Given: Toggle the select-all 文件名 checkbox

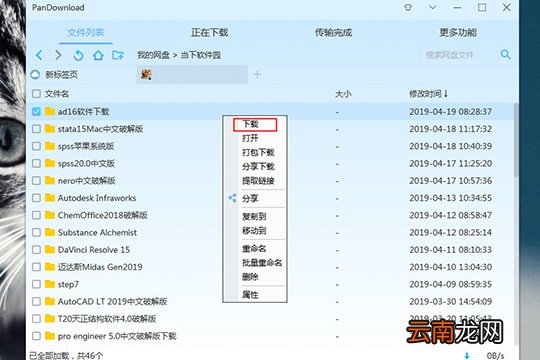Looking at the screenshot, I should pos(36,94).
